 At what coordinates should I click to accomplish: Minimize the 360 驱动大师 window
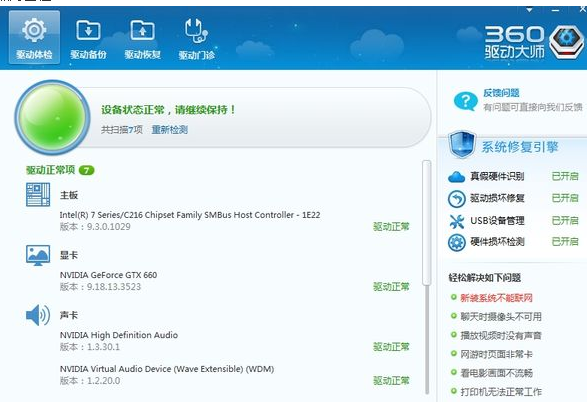pos(555,10)
